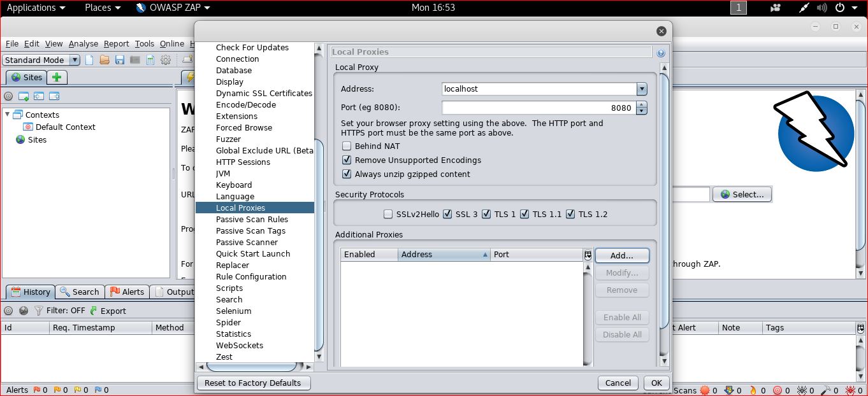This screenshot has width=868, height=396.
Task: Toggle the TLS 1 protocol checkbox
Action: tap(486, 214)
